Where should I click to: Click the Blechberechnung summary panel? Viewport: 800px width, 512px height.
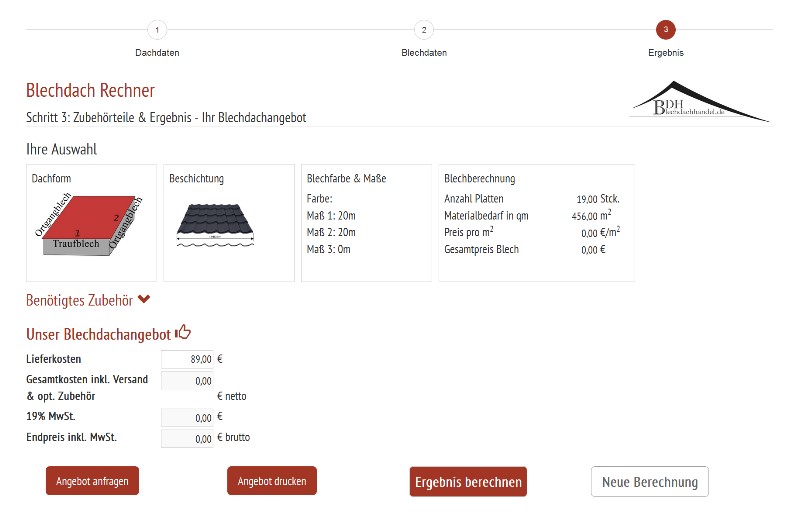[536, 222]
